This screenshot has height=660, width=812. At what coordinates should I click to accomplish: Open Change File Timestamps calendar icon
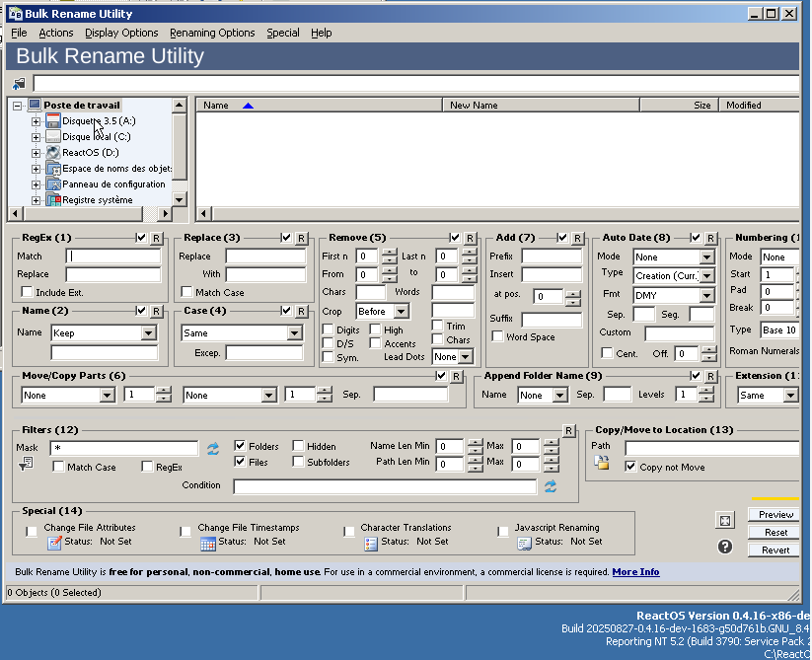[207, 544]
